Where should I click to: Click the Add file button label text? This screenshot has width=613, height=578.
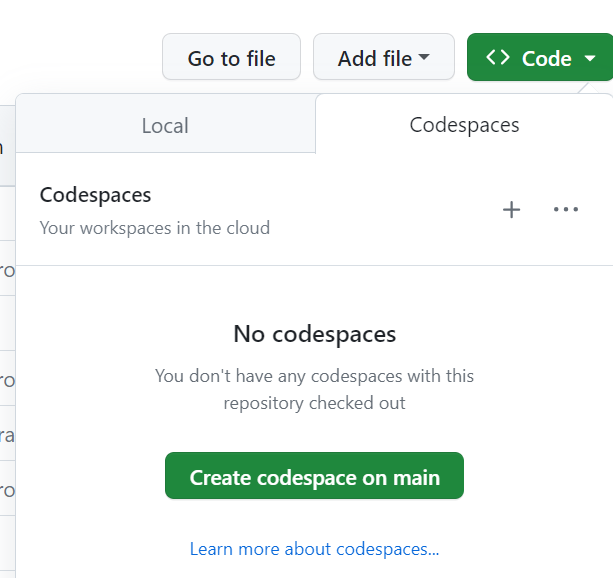(374, 59)
